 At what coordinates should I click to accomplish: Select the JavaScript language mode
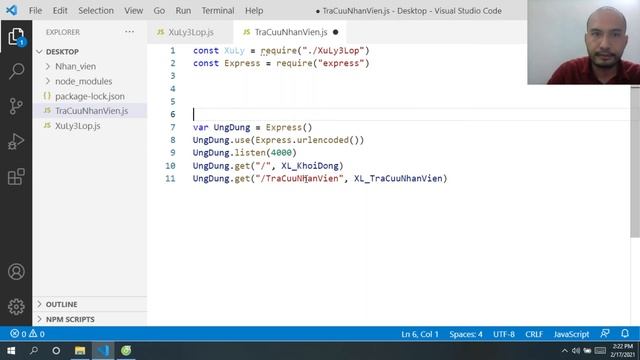(571, 334)
